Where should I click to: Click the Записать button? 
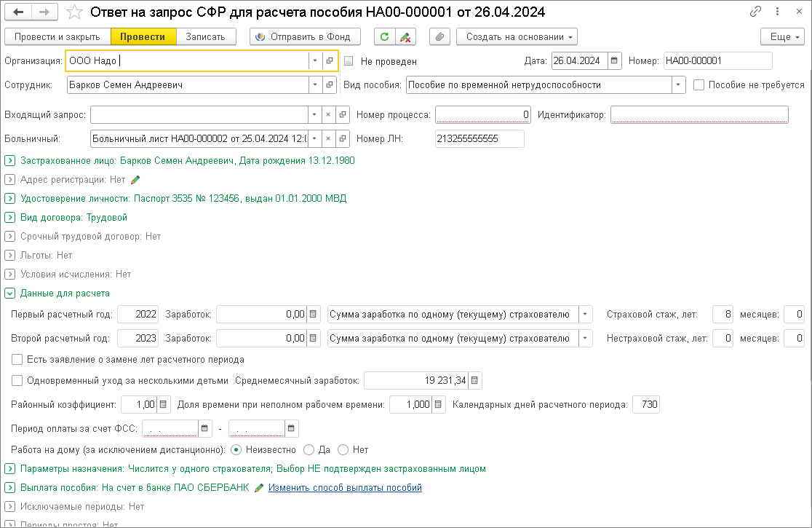click(206, 37)
